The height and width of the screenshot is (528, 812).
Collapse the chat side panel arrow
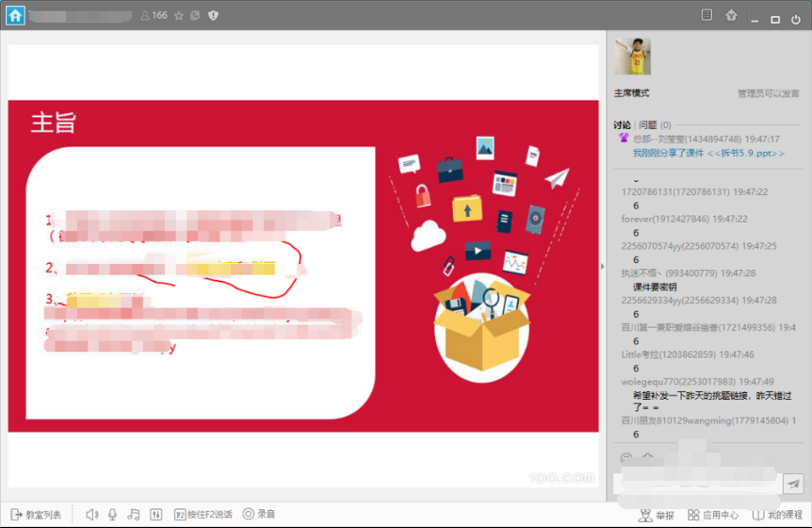(602, 266)
